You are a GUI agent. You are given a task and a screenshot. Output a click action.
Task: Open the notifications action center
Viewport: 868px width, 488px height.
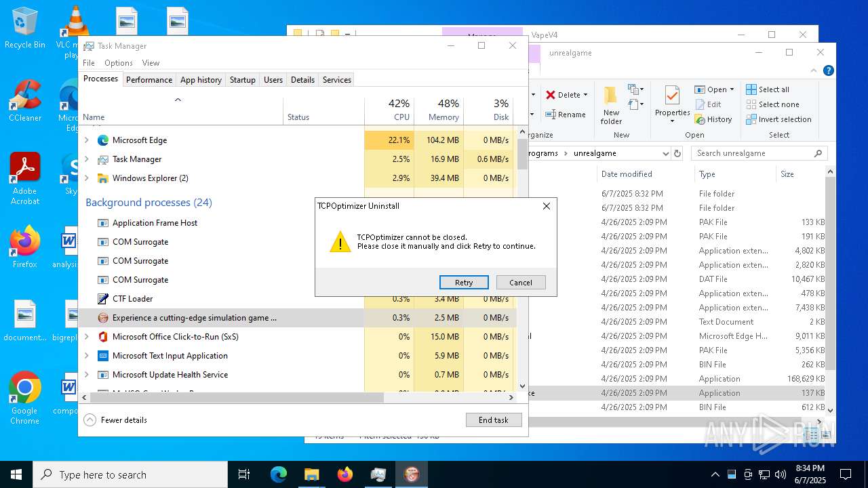[846, 474]
